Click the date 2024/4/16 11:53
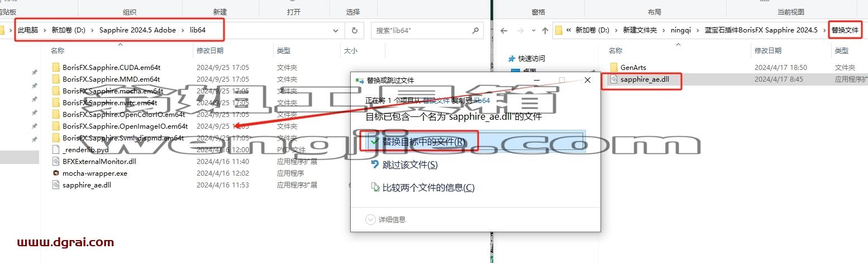This screenshot has height=263, width=868. [x=223, y=185]
